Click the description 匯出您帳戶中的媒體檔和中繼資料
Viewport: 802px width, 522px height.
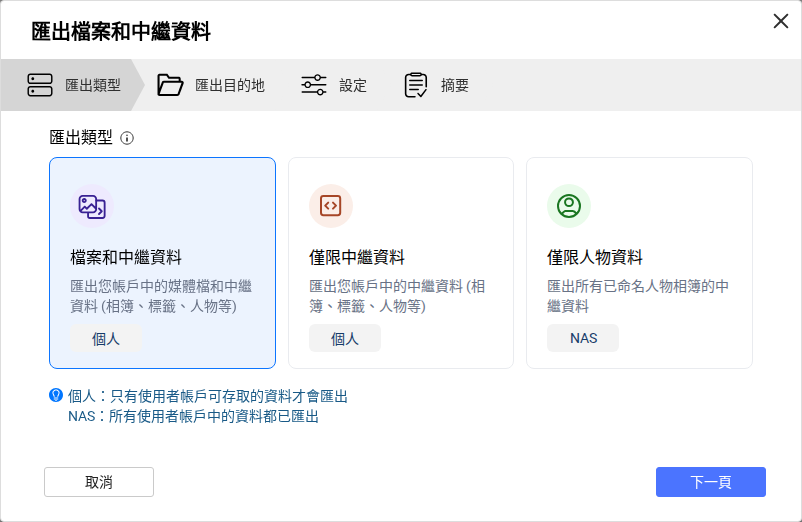[x=161, y=296]
